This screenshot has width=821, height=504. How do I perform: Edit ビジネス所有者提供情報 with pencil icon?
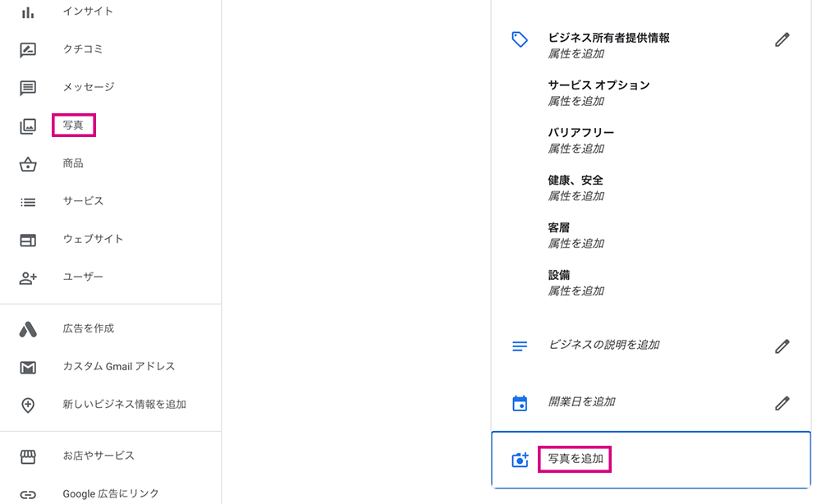click(x=782, y=39)
